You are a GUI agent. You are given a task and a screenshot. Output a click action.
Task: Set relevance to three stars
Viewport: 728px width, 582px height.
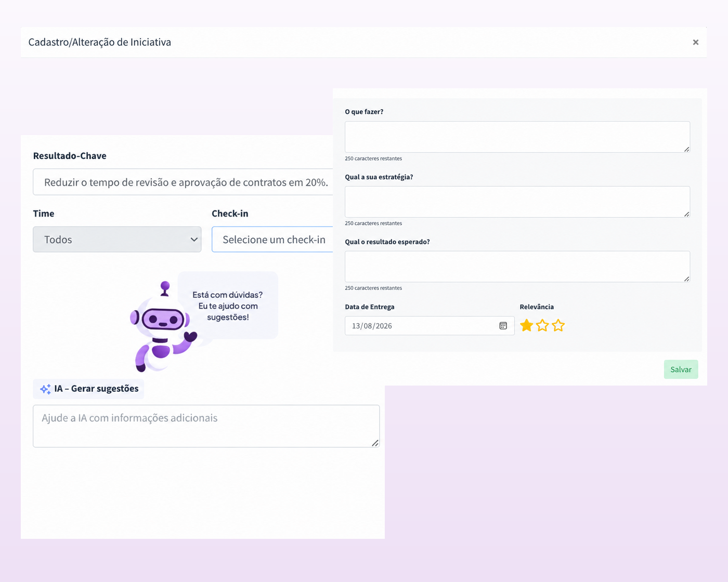(x=558, y=325)
